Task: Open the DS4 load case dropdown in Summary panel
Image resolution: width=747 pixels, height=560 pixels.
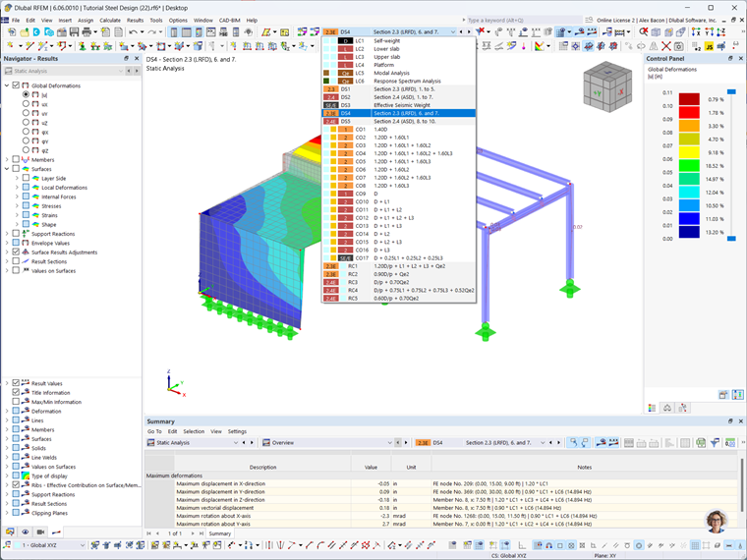Action: tap(481, 442)
